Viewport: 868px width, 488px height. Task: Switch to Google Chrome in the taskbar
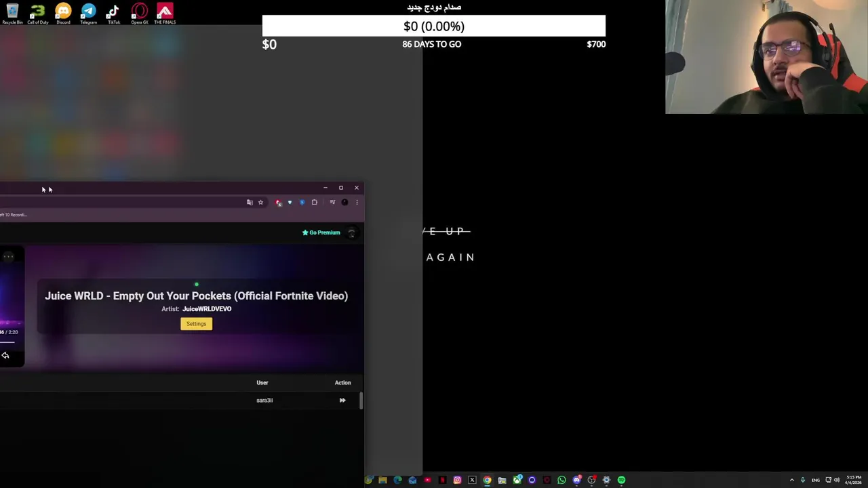[x=487, y=480]
